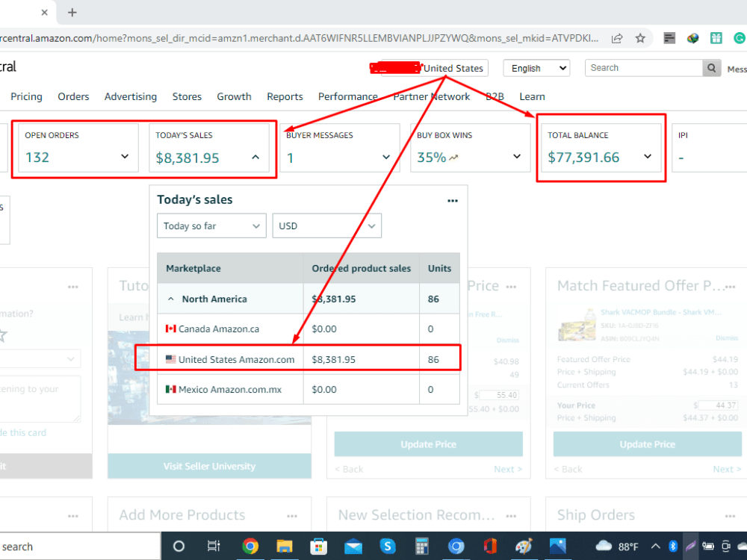747x560 pixels.
Task: Bookmark page with star icon
Action: [640, 39]
